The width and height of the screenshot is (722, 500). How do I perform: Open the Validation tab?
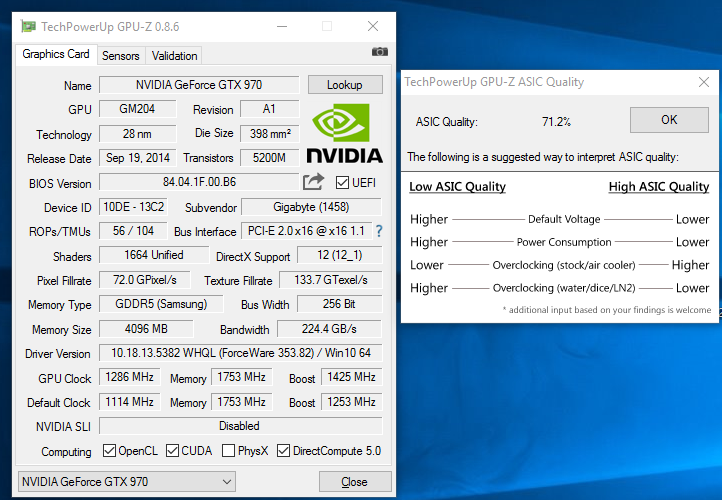174,56
